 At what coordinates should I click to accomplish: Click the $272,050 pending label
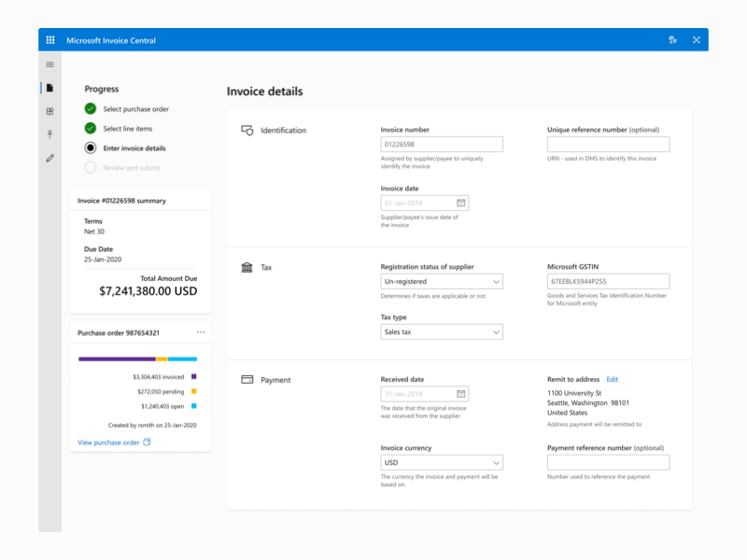[161, 391]
